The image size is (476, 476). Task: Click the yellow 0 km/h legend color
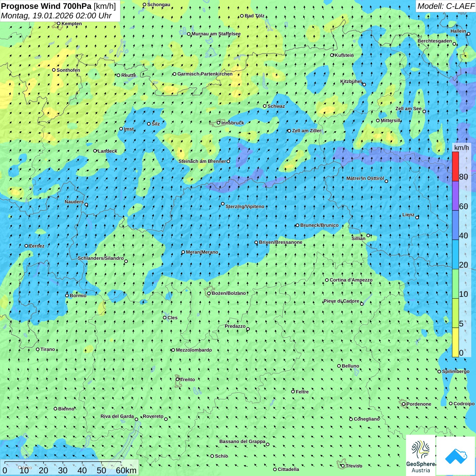click(x=455, y=342)
